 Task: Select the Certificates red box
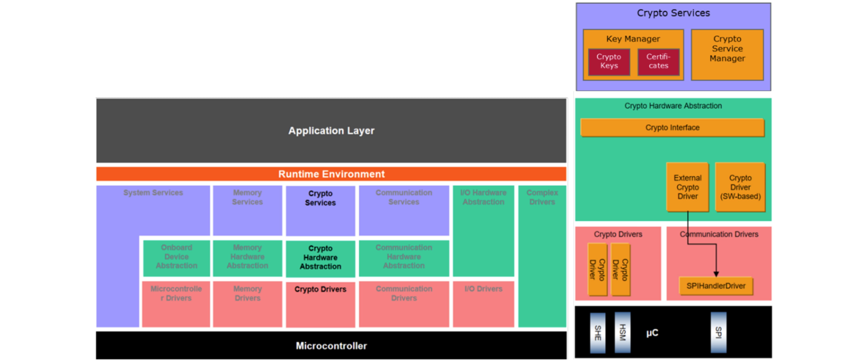(658, 62)
